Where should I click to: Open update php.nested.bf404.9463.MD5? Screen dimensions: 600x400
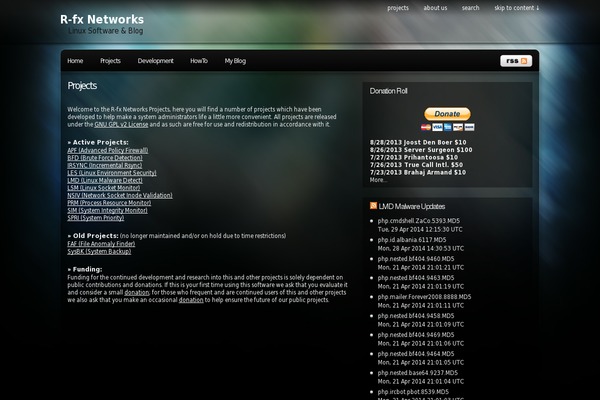(x=416, y=278)
